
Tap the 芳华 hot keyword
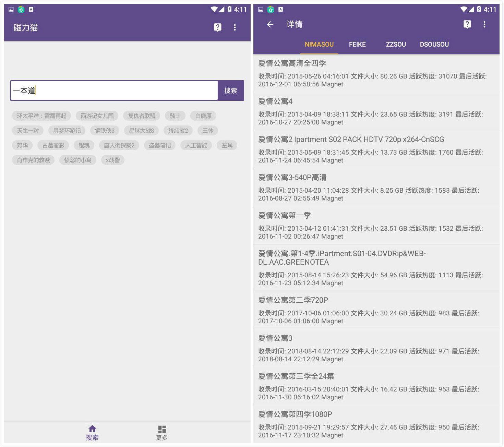point(22,145)
